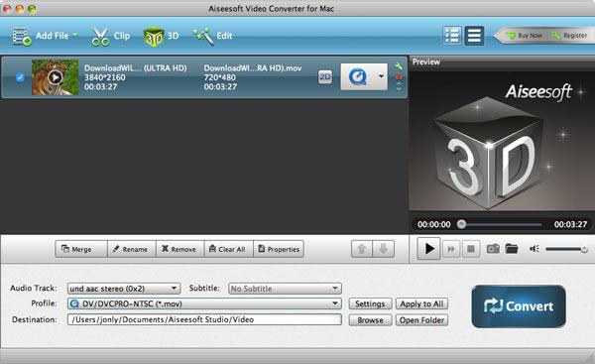Adjust the volume slider
This screenshot has width=595, height=364.
click(567, 249)
